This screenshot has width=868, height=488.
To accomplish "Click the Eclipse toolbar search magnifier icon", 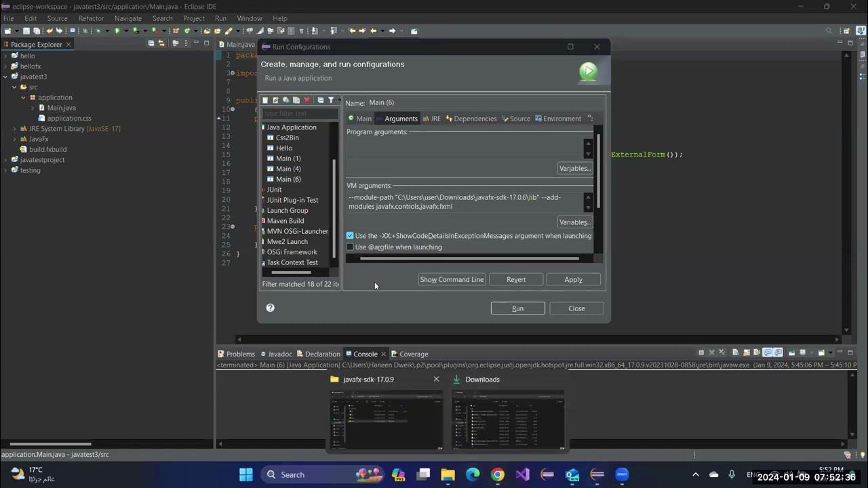I will pos(829,30).
